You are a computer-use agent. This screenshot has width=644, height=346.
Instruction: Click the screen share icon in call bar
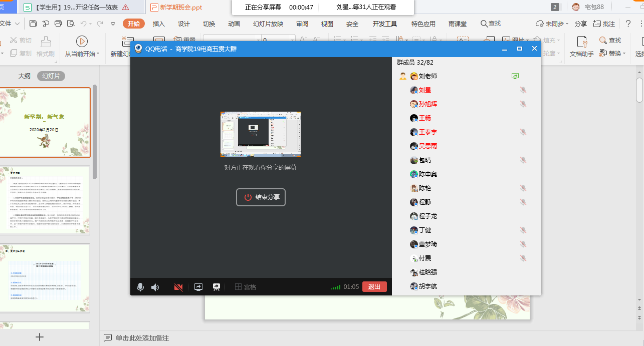click(198, 287)
